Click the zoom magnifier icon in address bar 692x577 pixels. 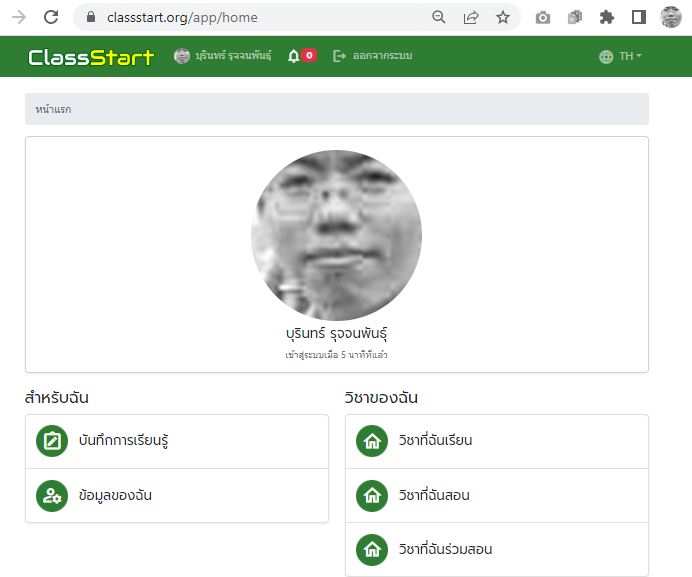[x=439, y=17]
